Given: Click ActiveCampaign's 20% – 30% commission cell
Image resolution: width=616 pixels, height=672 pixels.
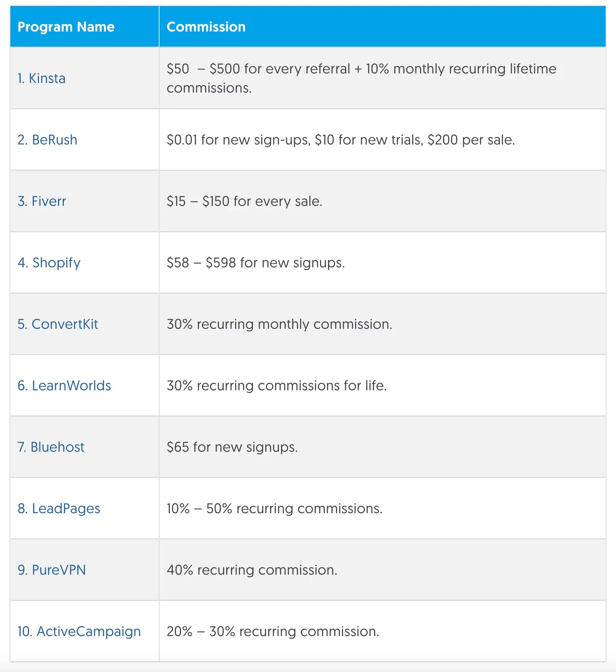Looking at the screenshot, I should [273, 631].
